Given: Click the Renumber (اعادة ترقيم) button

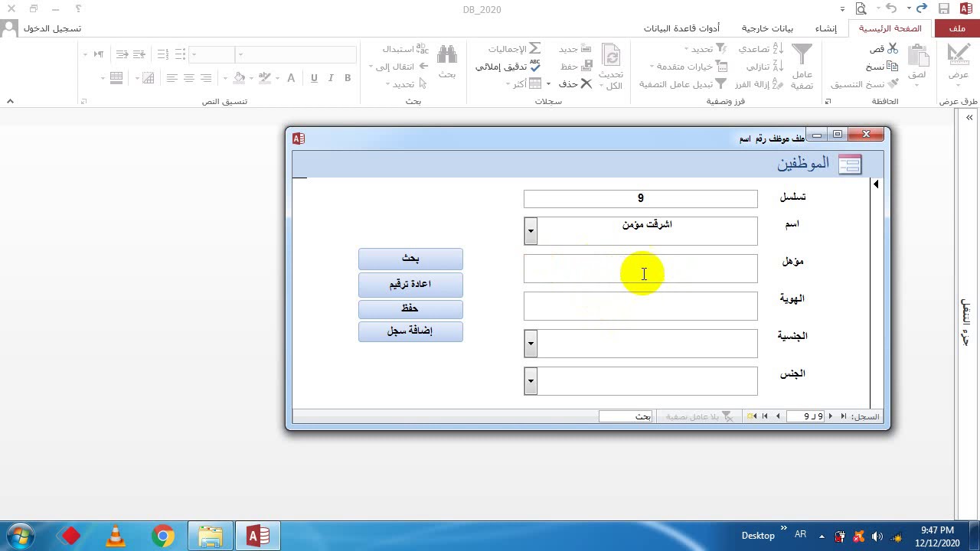Looking at the screenshot, I should pos(410,284).
